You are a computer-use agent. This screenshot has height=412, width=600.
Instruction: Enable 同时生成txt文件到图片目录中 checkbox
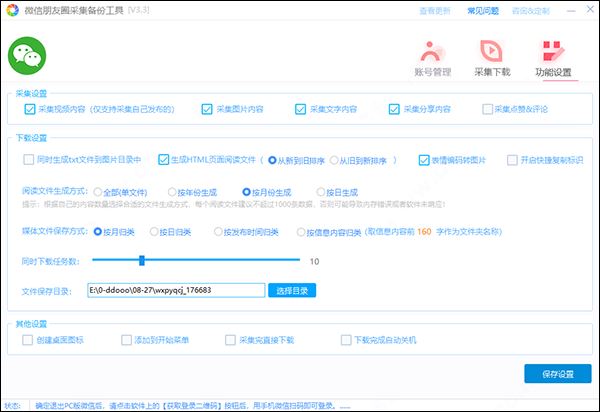pos(29,160)
